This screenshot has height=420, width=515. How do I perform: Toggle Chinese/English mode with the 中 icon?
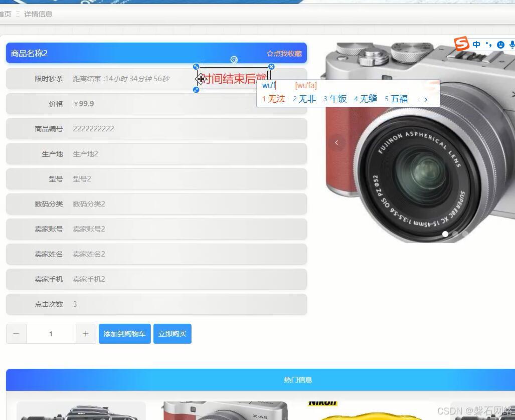point(476,44)
